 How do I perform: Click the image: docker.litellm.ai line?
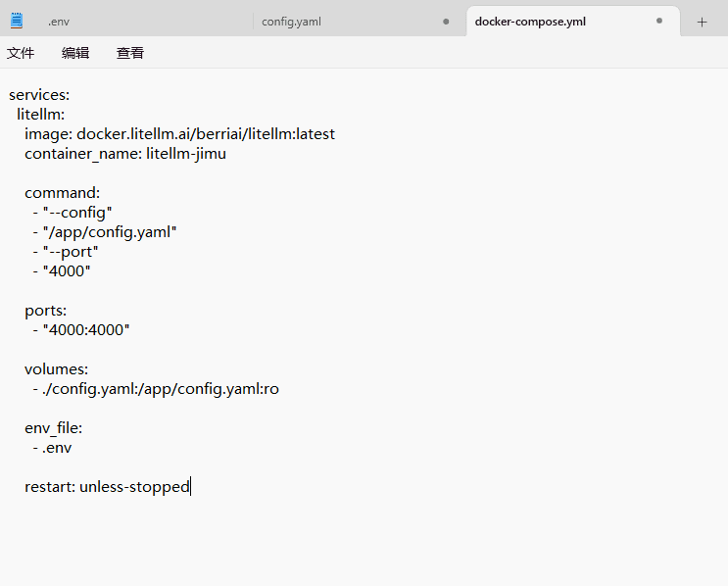coord(179,134)
